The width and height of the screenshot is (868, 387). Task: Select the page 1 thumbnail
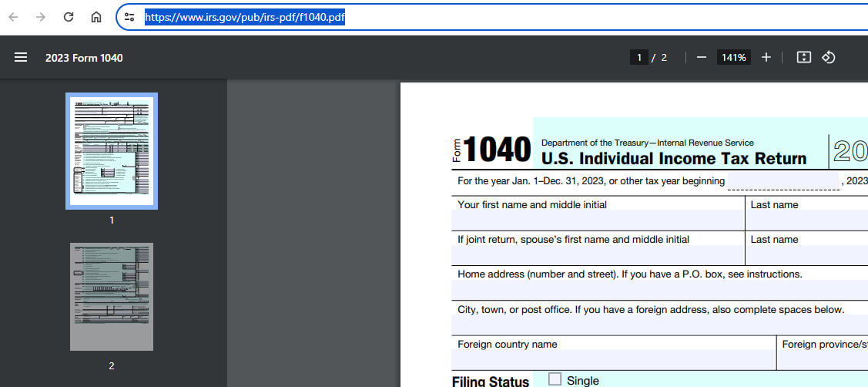112,151
